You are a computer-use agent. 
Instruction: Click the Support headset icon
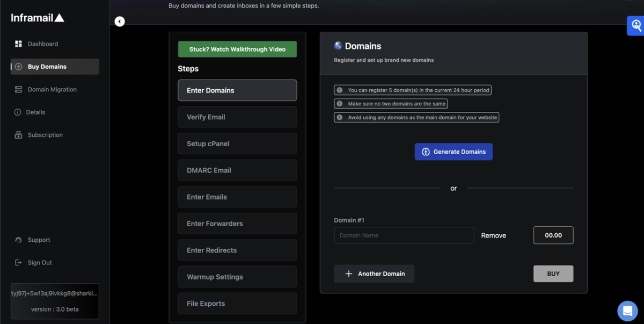pos(18,240)
